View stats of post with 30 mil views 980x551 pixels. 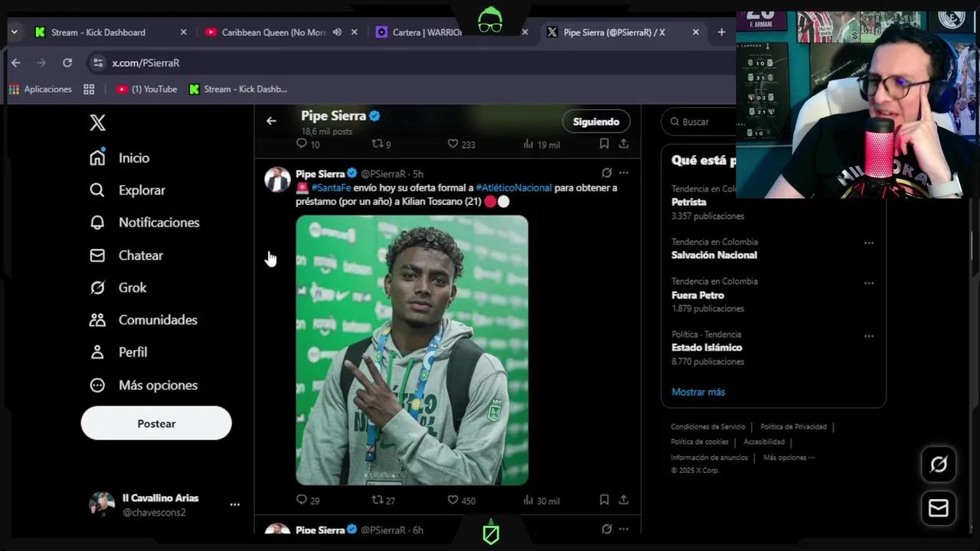click(541, 500)
